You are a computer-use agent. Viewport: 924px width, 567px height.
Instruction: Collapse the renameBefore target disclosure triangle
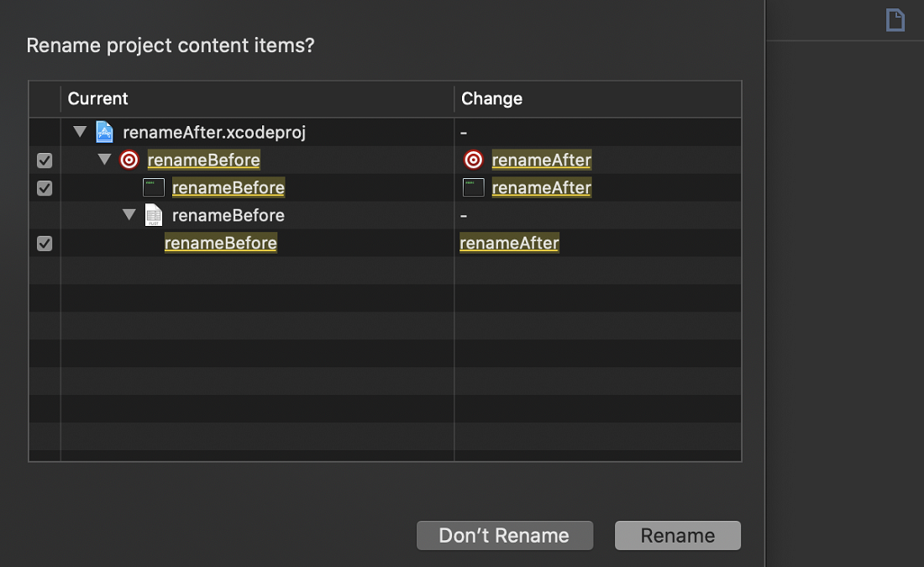click(x=104, y=159)
